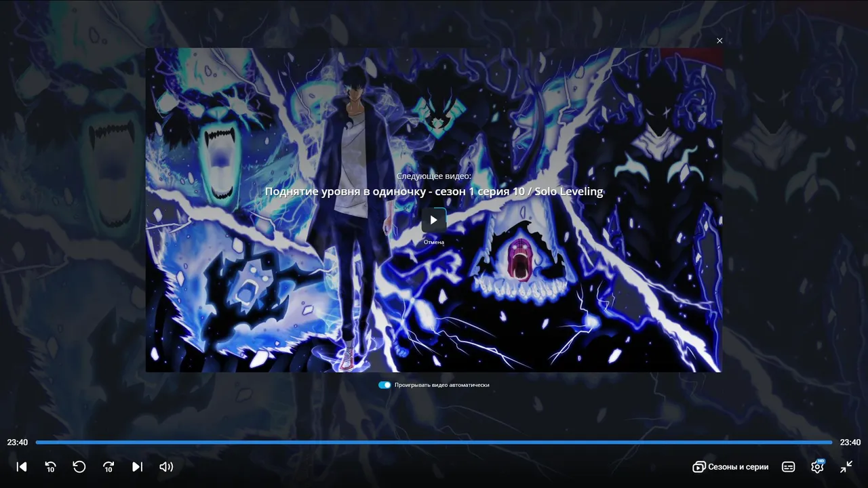Click the video progress bar
The image size is (868, 488).
434,443
